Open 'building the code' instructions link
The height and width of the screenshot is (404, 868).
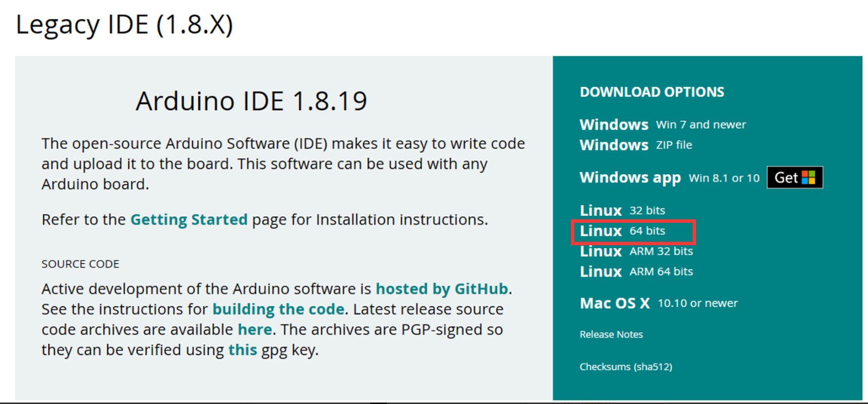[278, 309]
